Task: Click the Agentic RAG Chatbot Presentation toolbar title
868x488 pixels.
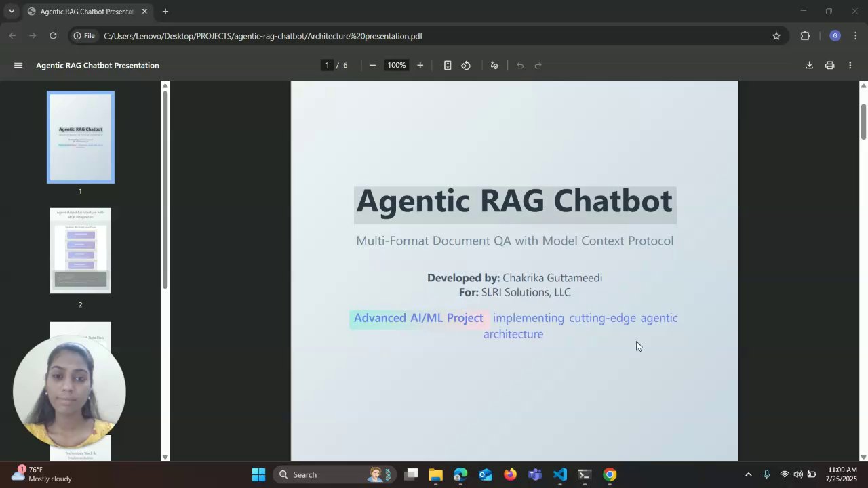Action: coord(98,66)
